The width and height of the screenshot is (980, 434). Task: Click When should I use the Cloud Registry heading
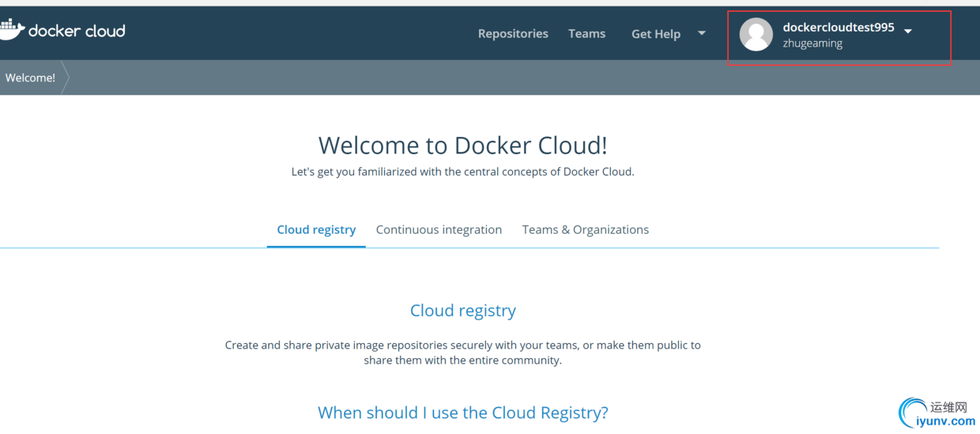pyautogui.click(x=463, y=413)
